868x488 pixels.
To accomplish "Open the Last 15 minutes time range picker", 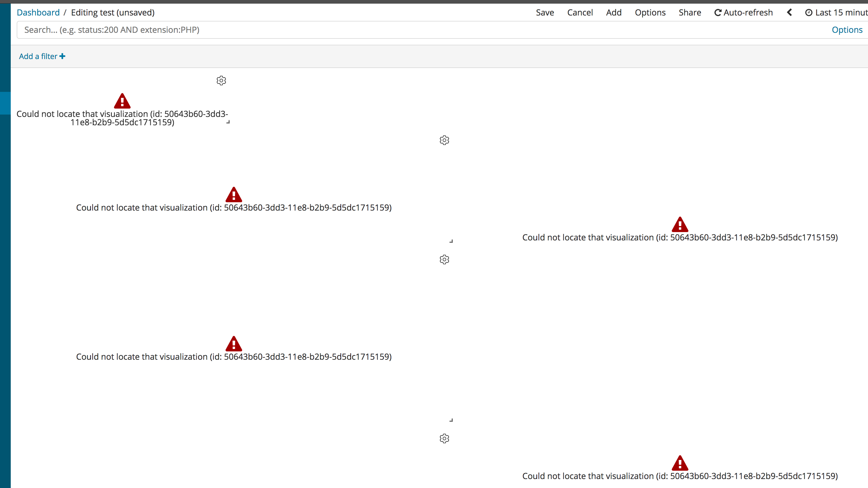I will pos(839,12).
